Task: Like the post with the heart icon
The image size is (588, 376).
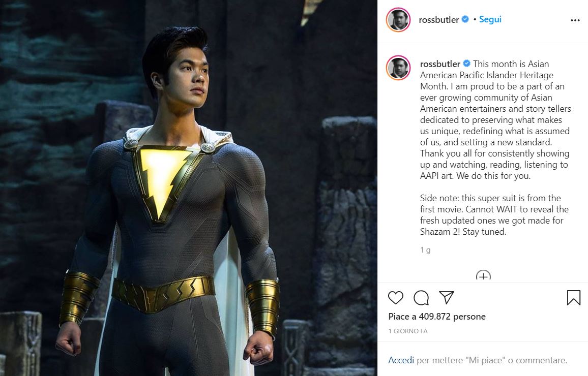Action: point(395,298)
